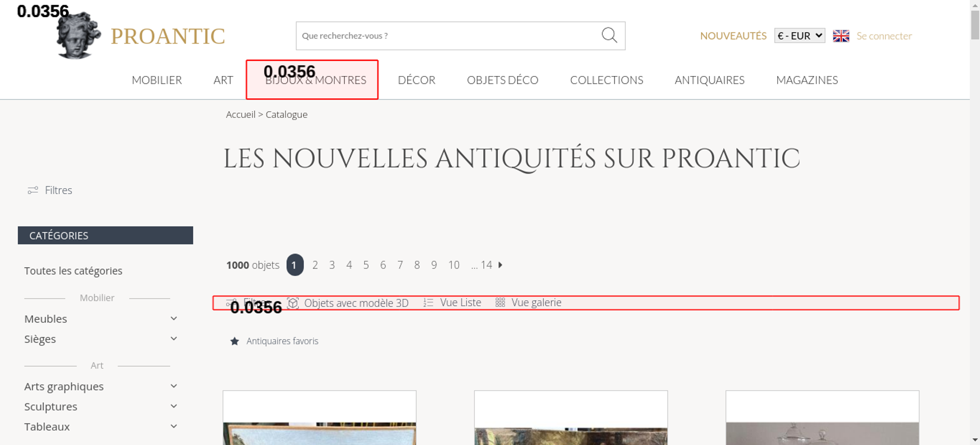Open the EUR currency dropdown
This screenshot has height=445, width=980.
click(x=799, y=36)
